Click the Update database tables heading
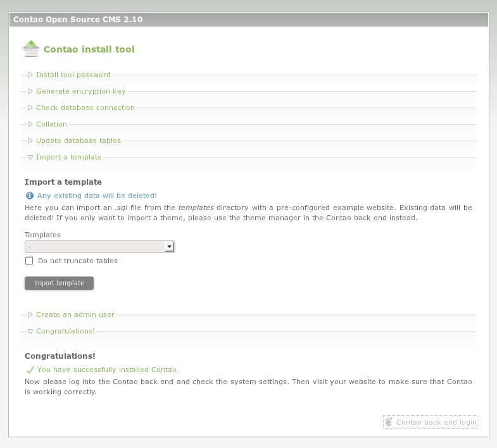This screenshot has height=448, width=497. [x=79, y=140]
